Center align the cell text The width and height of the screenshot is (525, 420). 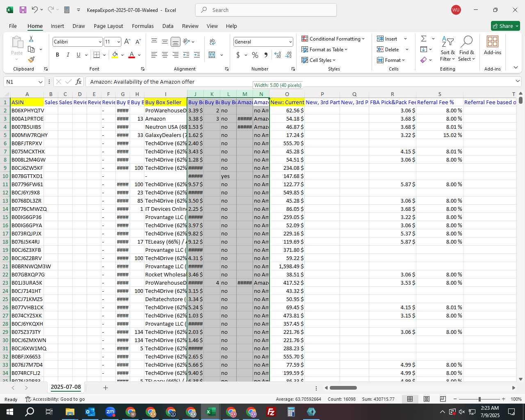164,55
